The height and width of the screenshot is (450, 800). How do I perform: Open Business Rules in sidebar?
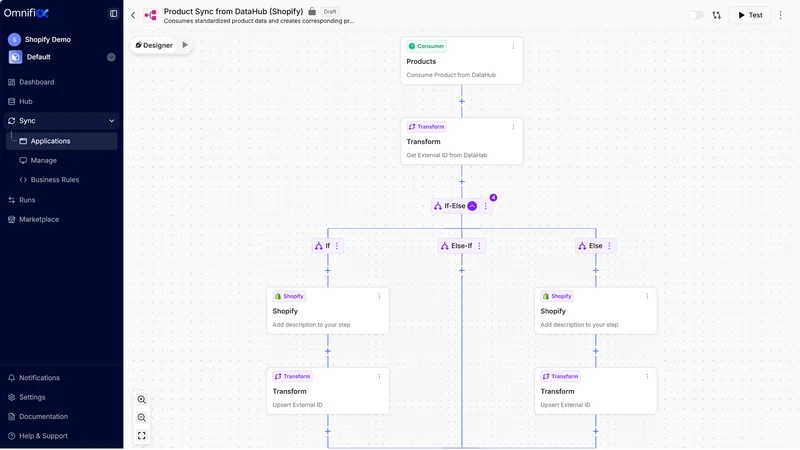coord(55,180)
